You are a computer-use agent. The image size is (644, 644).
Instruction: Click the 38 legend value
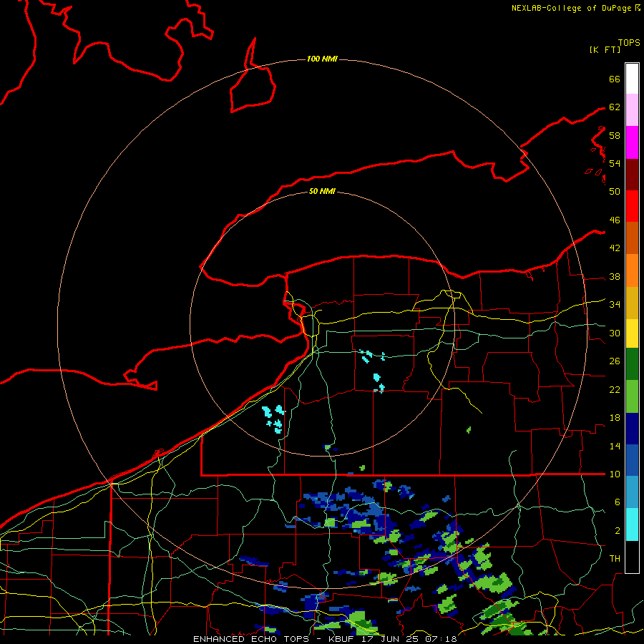[x=615, y=277]
